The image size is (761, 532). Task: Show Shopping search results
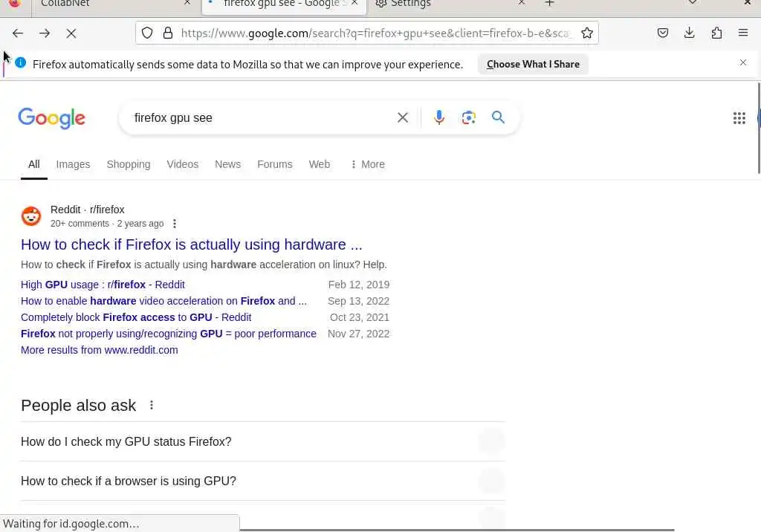coord(128,164)
